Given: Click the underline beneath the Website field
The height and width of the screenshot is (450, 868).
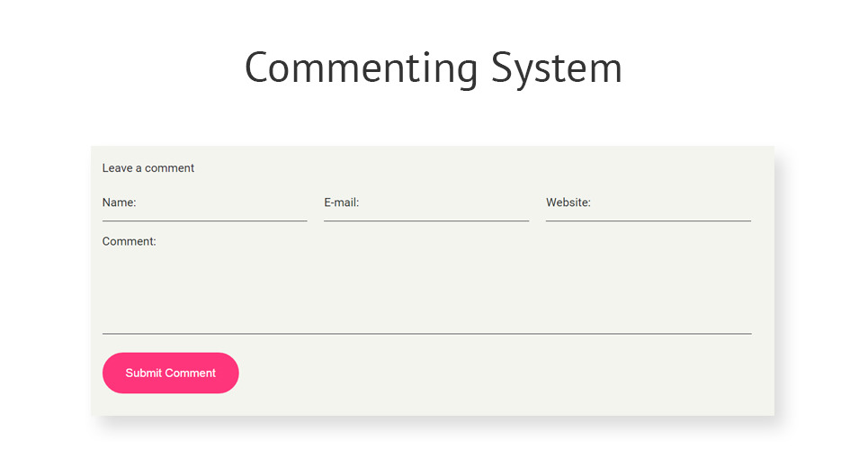Looking at the screenshot, I should 649,220.
